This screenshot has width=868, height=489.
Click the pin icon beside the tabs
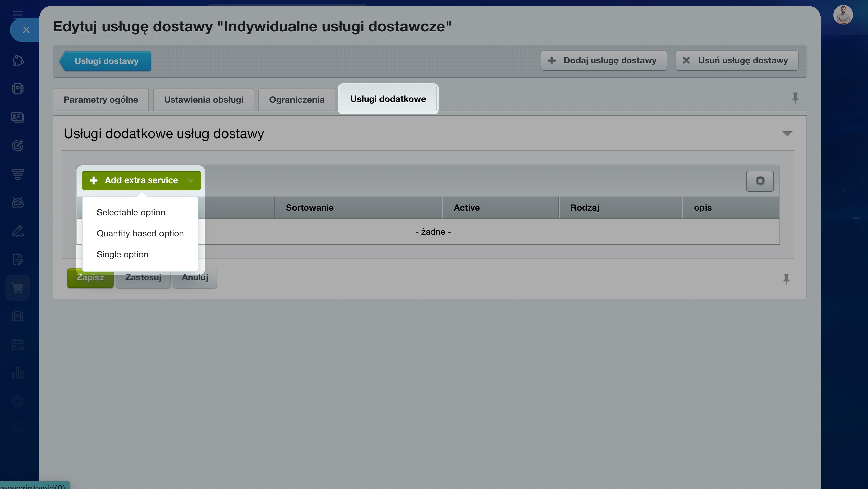pos(795,98)
